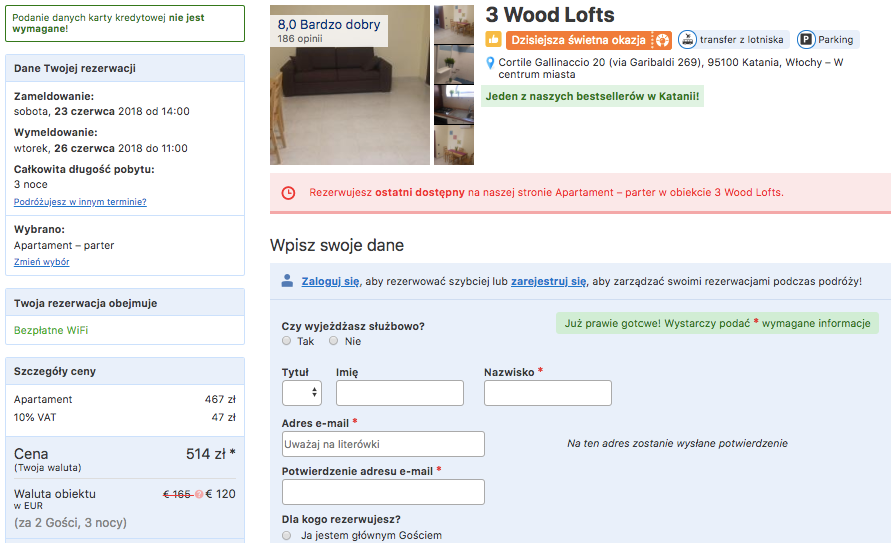Click the airport shuttle icon
Image resolution: width=895 pixels, height=543 pixels.
(x=687, y=39)
